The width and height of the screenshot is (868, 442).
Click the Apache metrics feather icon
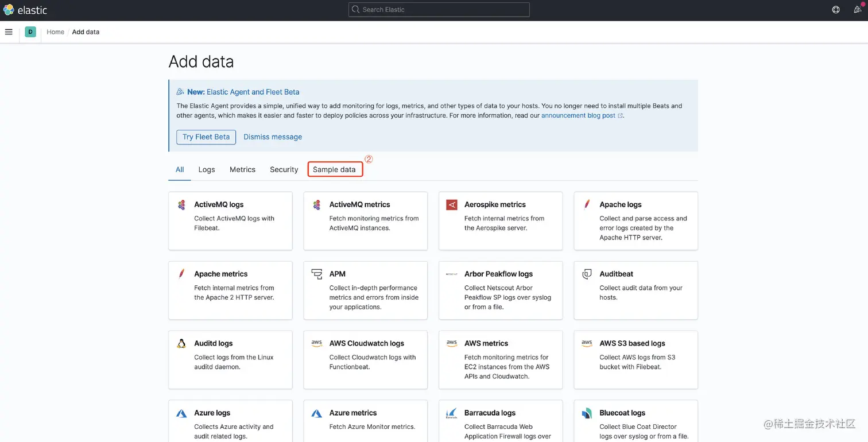(181, 274)
